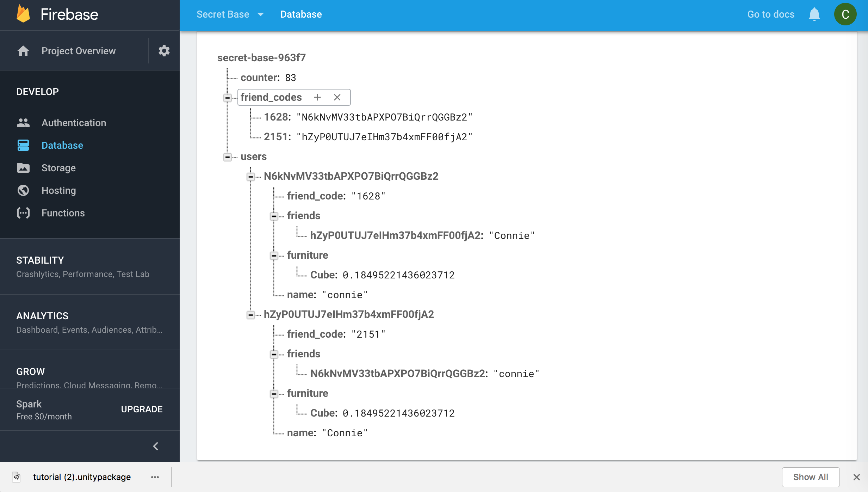Click the Database header title
868x492 pixels.
click(301, 14)
